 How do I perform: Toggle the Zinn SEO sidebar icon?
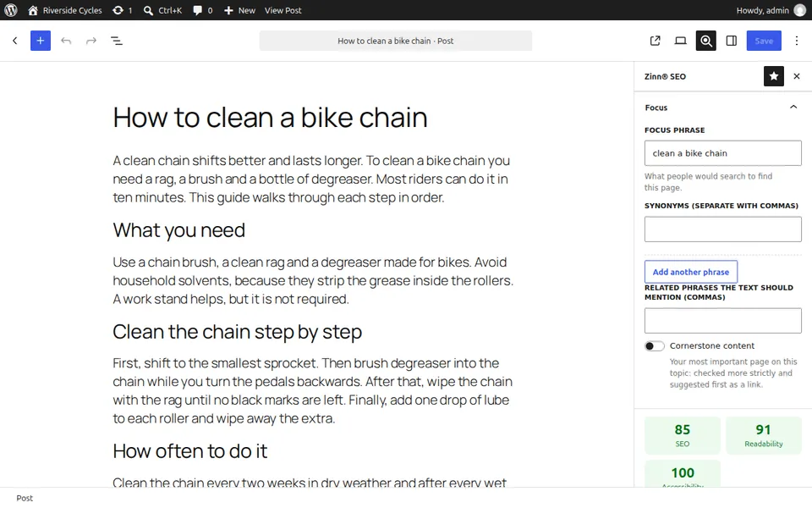click(705, 41)
